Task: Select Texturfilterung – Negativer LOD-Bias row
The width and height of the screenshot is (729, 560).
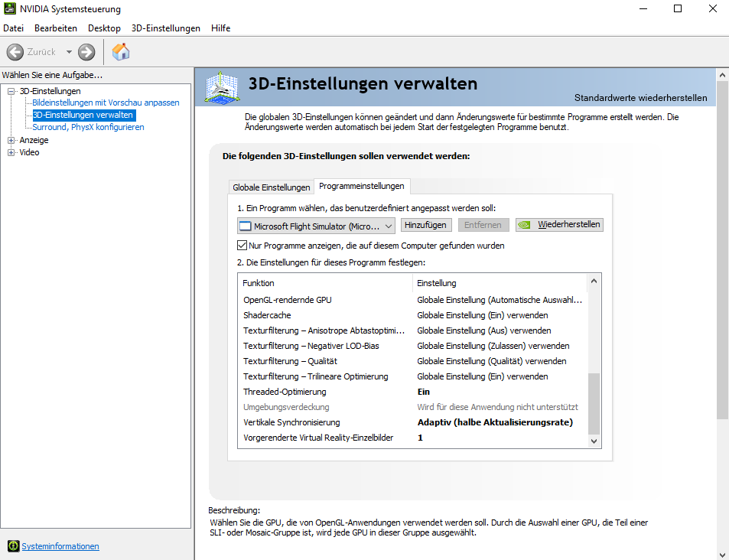Action: [413, 346]
